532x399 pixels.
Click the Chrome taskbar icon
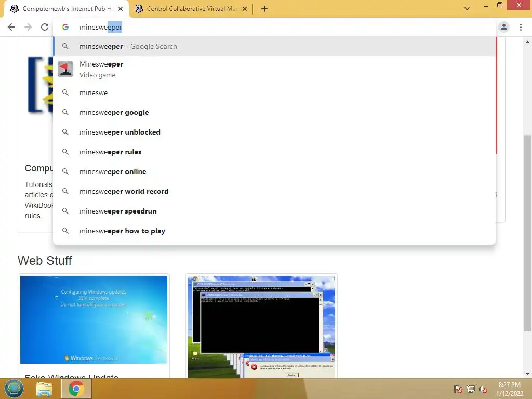(x=76, y=389)
